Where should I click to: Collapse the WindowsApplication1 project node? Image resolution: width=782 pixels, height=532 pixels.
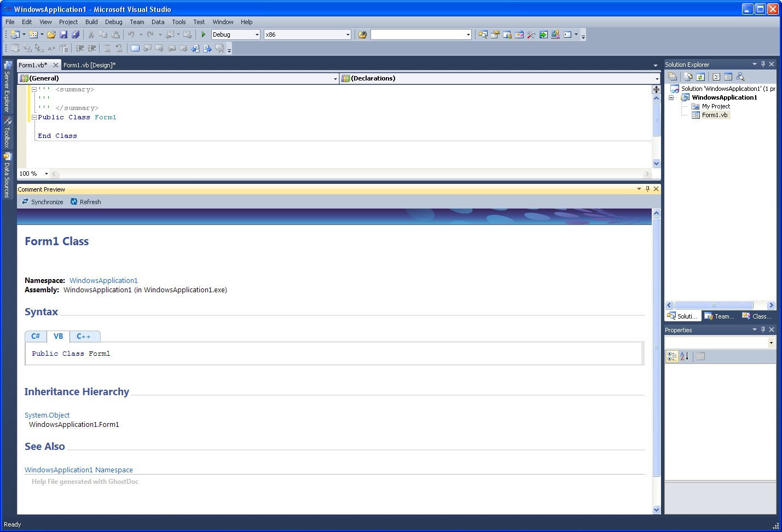point(671,97)
